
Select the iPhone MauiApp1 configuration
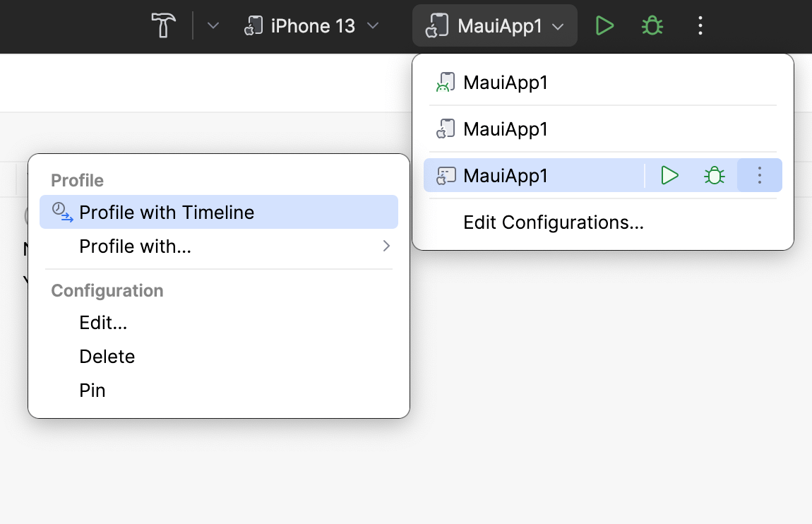pos(505,129)
